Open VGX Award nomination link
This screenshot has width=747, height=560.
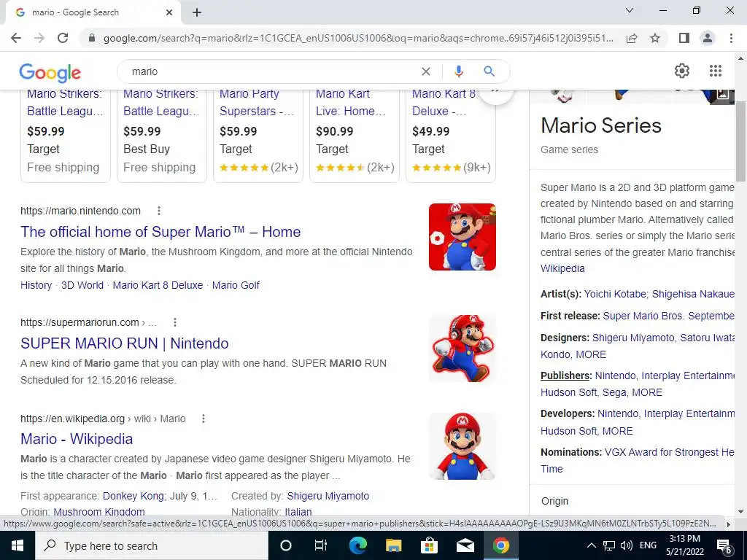point(670,452)
